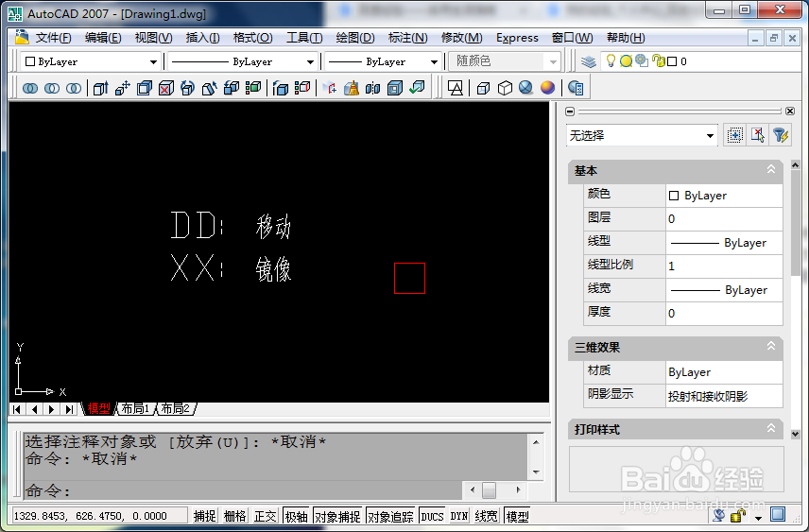
Task: Toggle 线宽 lineweight display in status bar
Action: coord(486,516)
